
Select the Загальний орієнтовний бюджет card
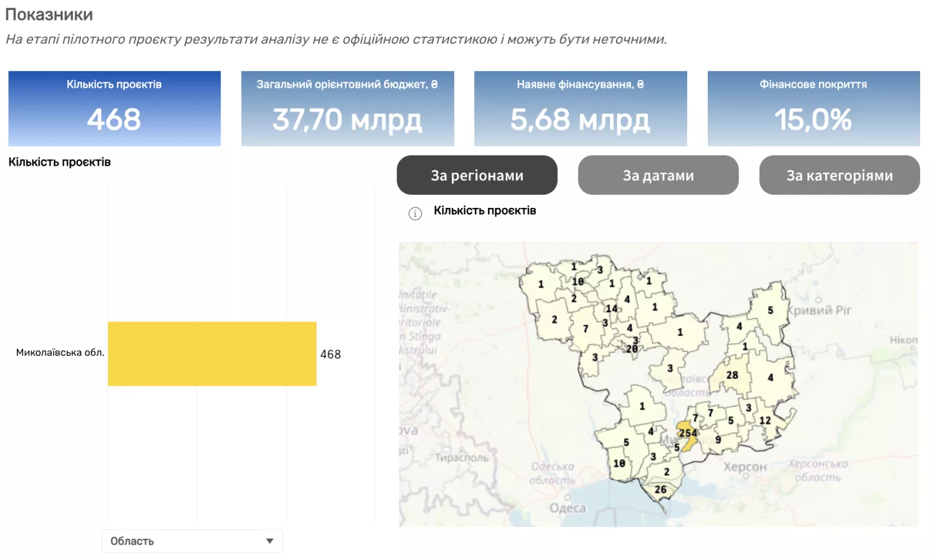[347, 109]
